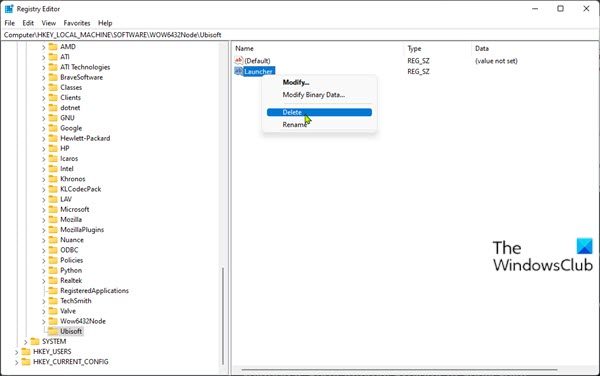Click the tree pane vertical scrollbar
The height and width of the screenshot is (376, 600).
point(223,316)
